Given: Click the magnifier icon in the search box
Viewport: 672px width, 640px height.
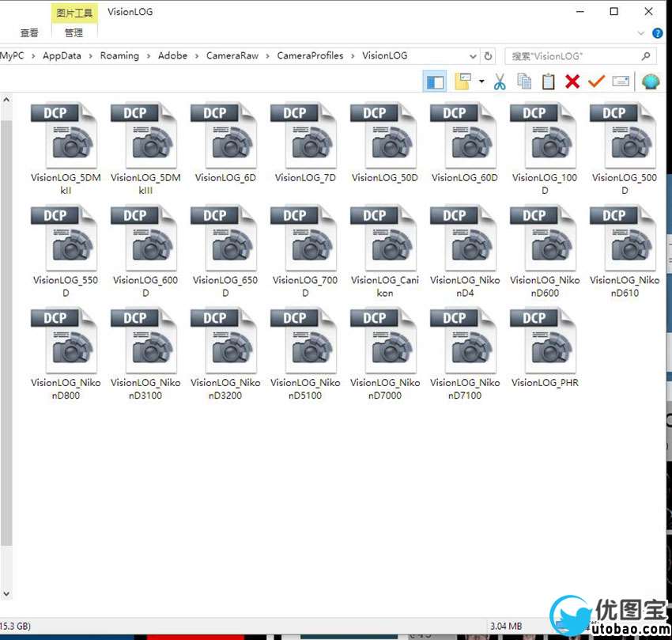Looking at the screenshot, I should tap(646, 56).
